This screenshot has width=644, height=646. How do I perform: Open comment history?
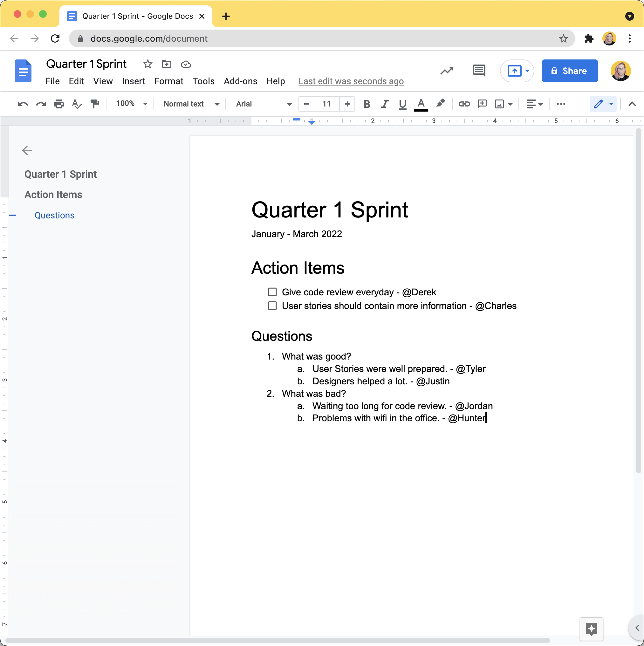pos(478,71)
